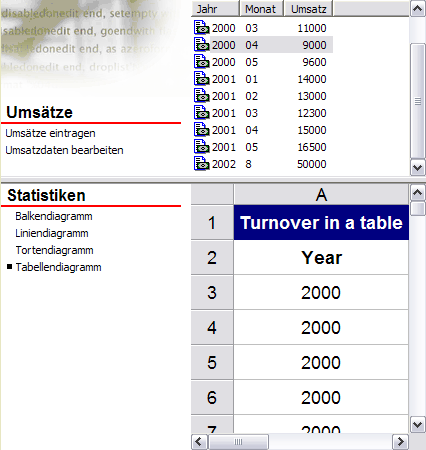
Task: Open Umsätze eintragen link
Action: coord(50,133)
